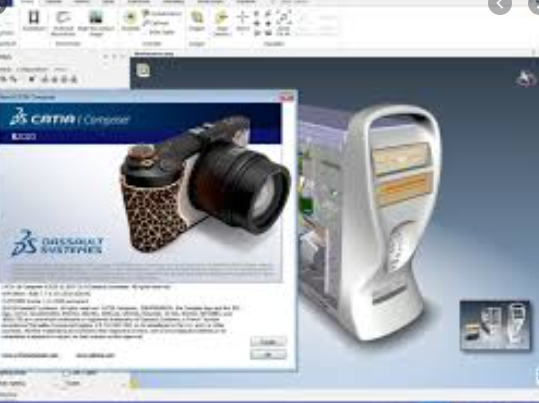Image resolution: width=539 pixels, height=403 pixels.
Task: Toggle the checkbox in the properties panel below the dialog
Action: coord(66,373)
